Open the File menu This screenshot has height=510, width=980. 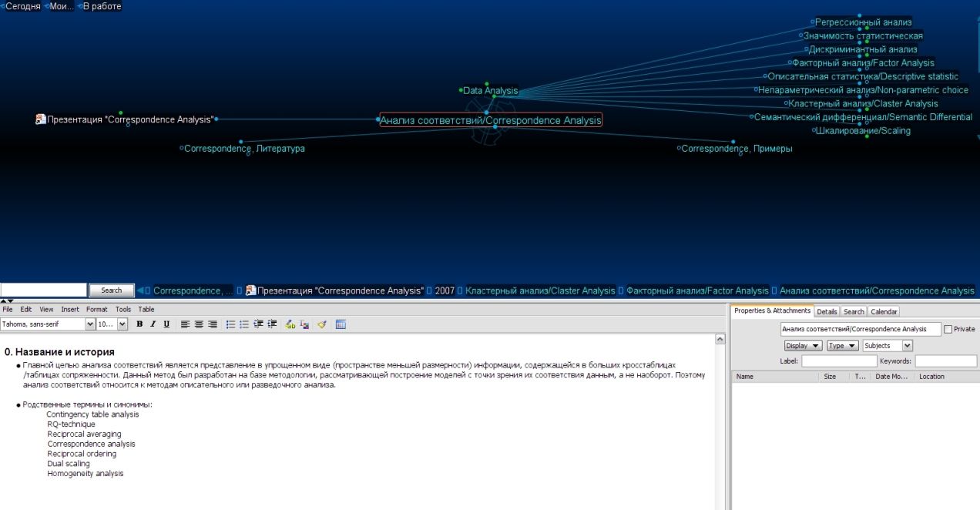pyautogui.click(x=8, y=309)
